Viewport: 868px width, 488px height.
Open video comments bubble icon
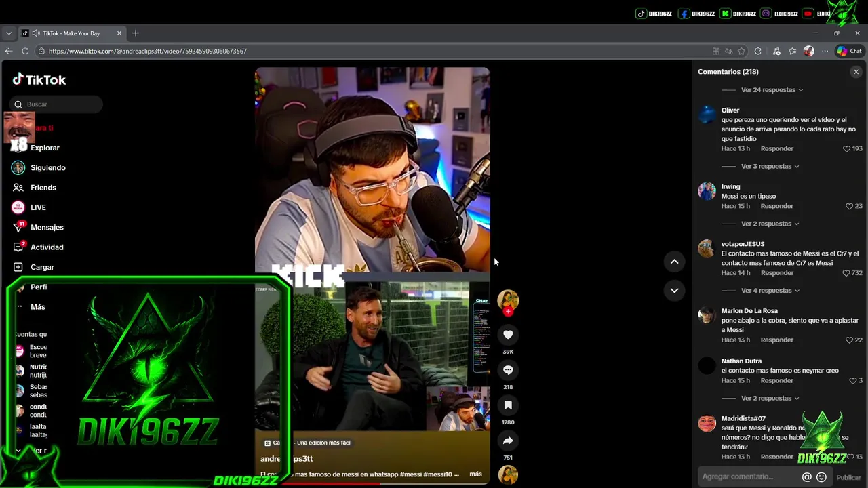(508, 369)
